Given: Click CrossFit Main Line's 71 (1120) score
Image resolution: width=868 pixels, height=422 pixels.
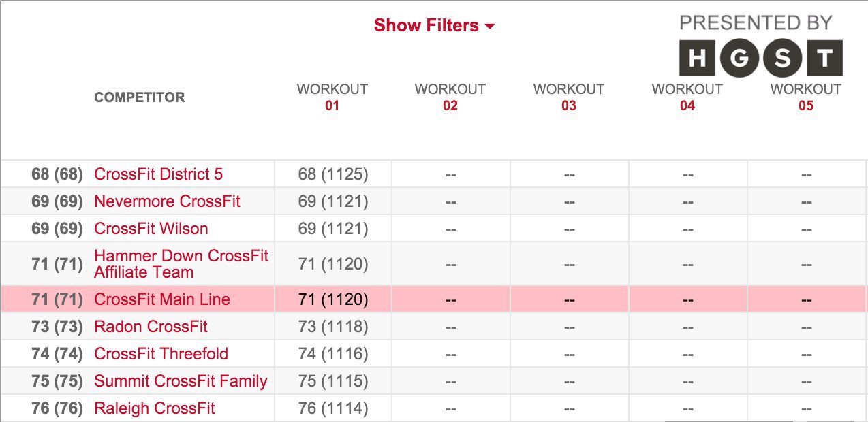Looking at the screenshot, I should point(333,299).
